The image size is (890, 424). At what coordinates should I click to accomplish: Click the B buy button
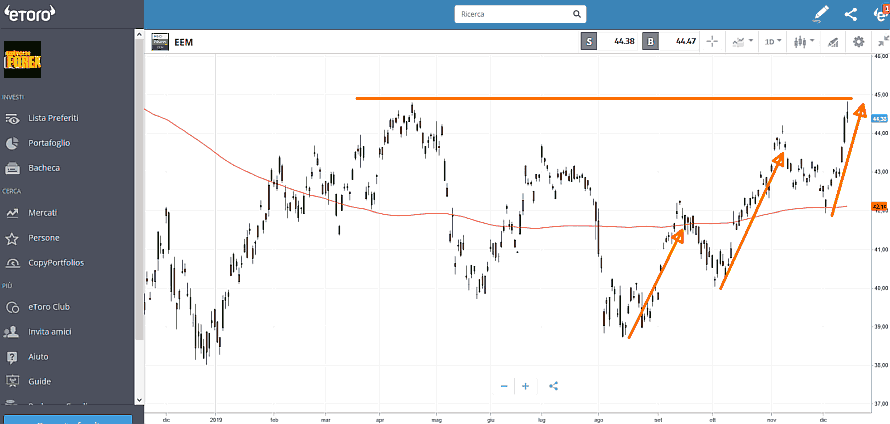651,42
